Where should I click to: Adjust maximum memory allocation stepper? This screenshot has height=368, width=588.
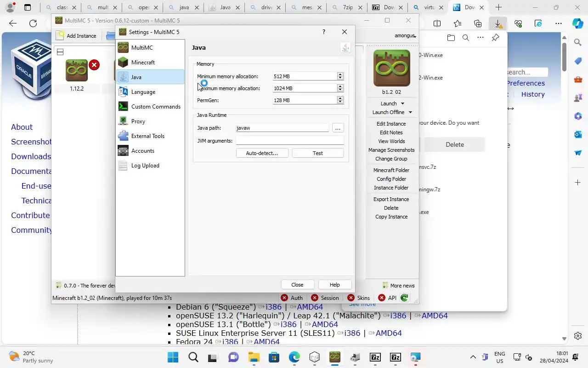coord(340,88)
